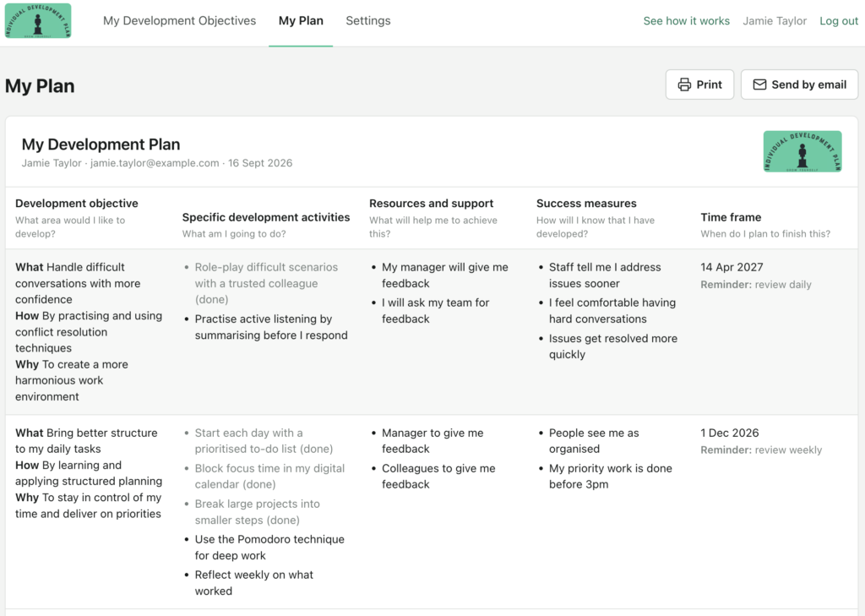Click 'What will help me to achieve this?' hint
Screen dimensions: 865x616
433,226
